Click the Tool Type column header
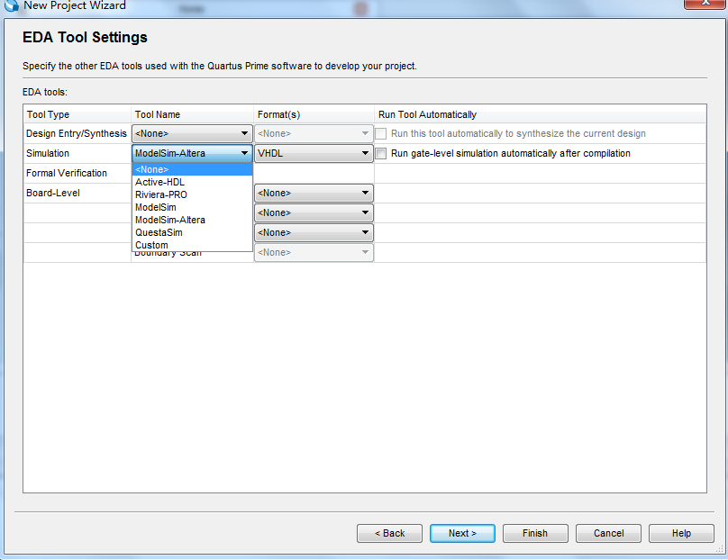Screen dimensions: 728x560 (x=77, y=114)
